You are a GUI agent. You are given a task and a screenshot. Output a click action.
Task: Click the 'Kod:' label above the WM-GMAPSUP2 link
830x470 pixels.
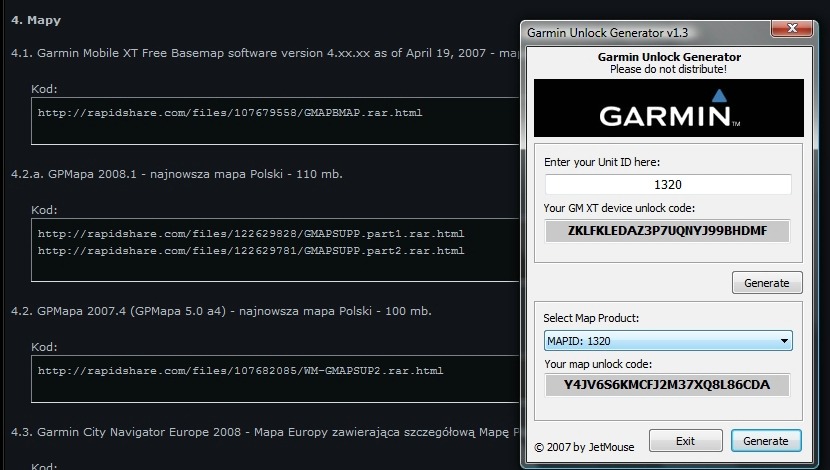(44, 347)
